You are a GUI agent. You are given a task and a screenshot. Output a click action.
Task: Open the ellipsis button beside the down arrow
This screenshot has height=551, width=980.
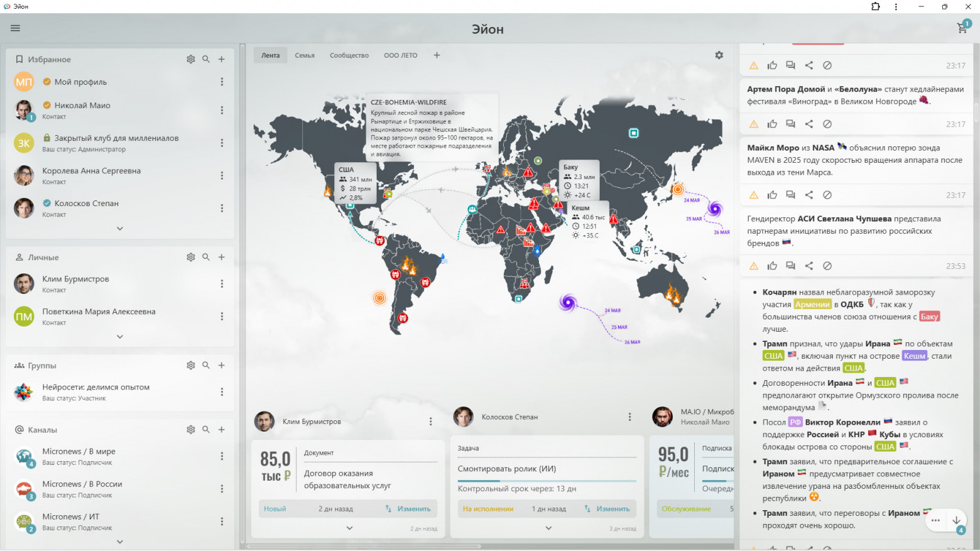936,520
